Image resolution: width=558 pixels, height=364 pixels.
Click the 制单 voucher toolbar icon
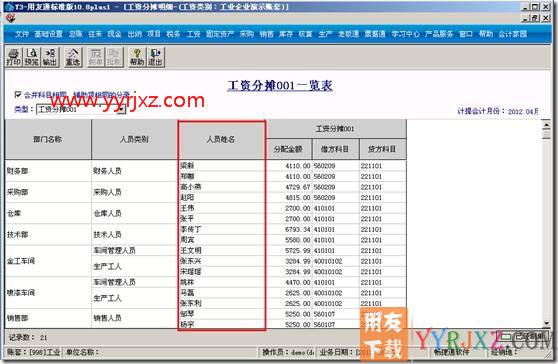(x=95, y=57)
